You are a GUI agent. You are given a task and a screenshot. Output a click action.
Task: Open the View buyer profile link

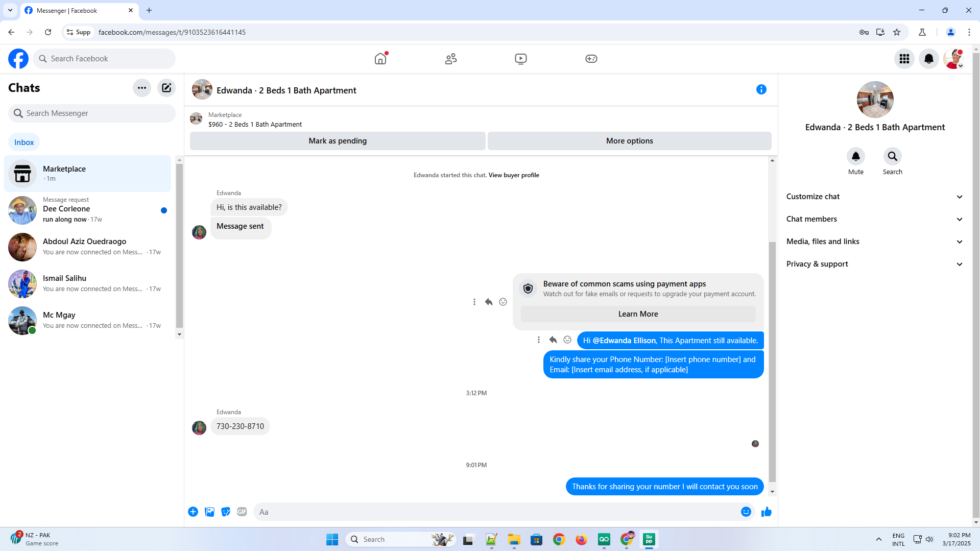coord(514,175)
